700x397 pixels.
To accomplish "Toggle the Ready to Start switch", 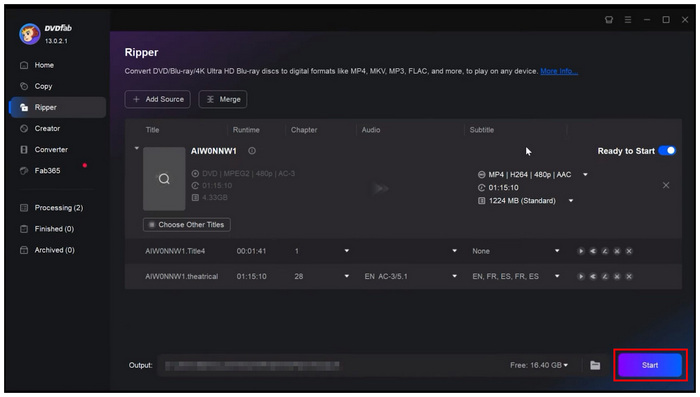I will [x=667, y=151].
